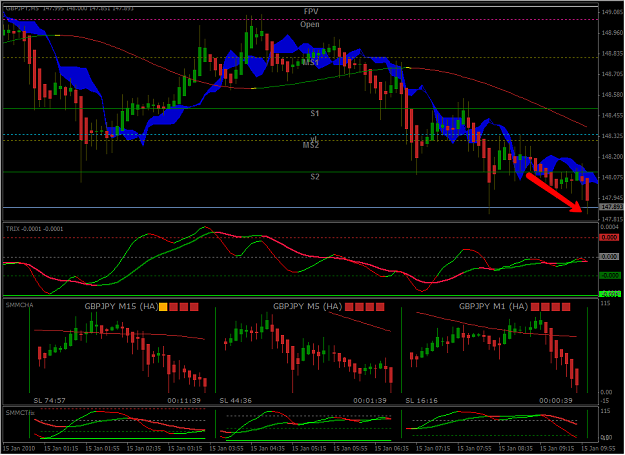Select the 15 Jan 05:55 time label
625x455 pixels.
350,449
